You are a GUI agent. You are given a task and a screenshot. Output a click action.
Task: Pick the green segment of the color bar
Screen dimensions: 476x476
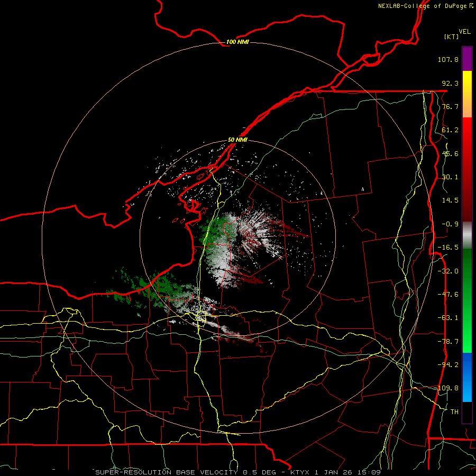pyautogui.click(x=467, y=300)
